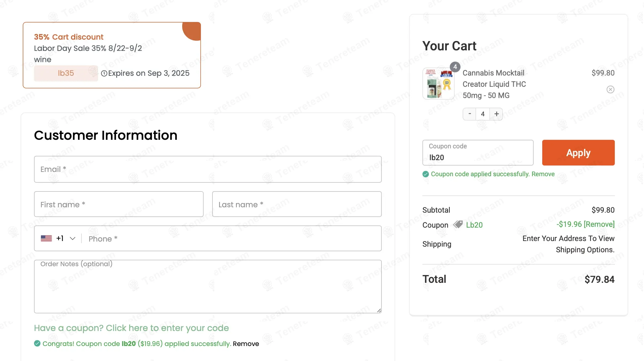The width and height of the screenshot is (644, 361).
Task: Click the lb35 coupon code chip
Action: (66, 73)
